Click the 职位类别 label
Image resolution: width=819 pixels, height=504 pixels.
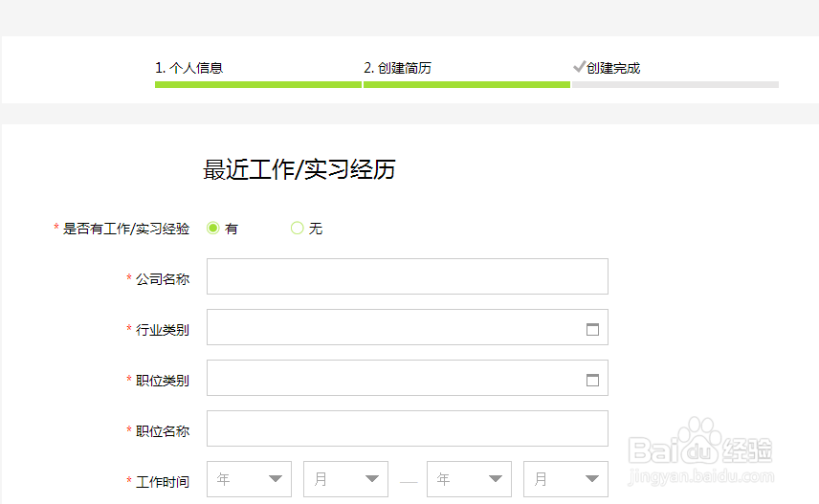coord(163,381)
